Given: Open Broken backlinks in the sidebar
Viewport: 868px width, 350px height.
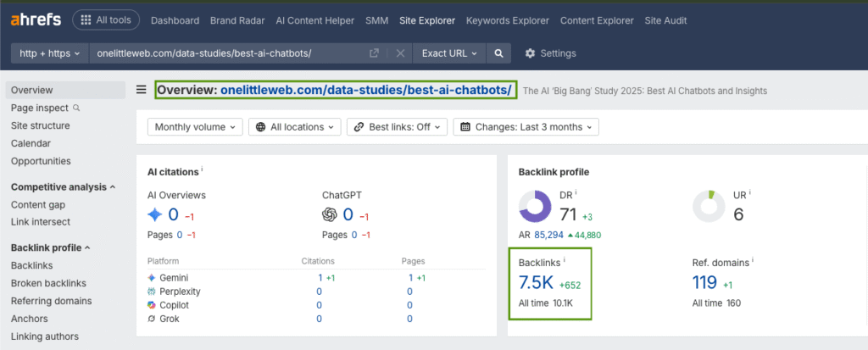Looking at the screenshot, I should click(48, 284).
